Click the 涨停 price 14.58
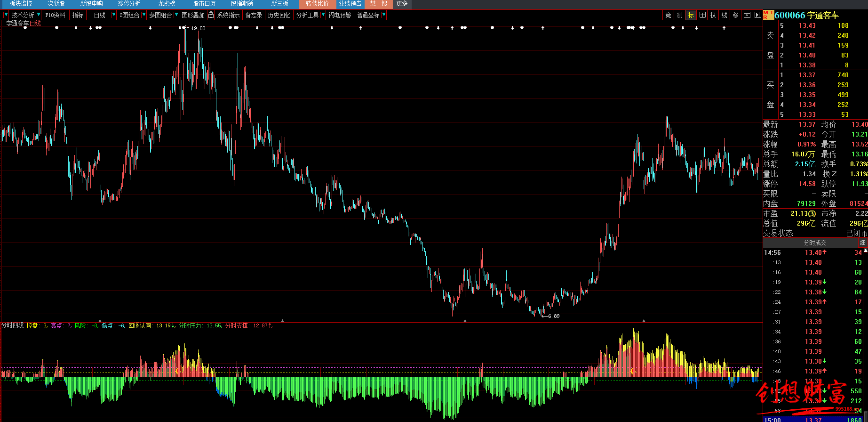The height and width of the screenshot is (422, 868). pyautogui.click(x=807, y=184)
